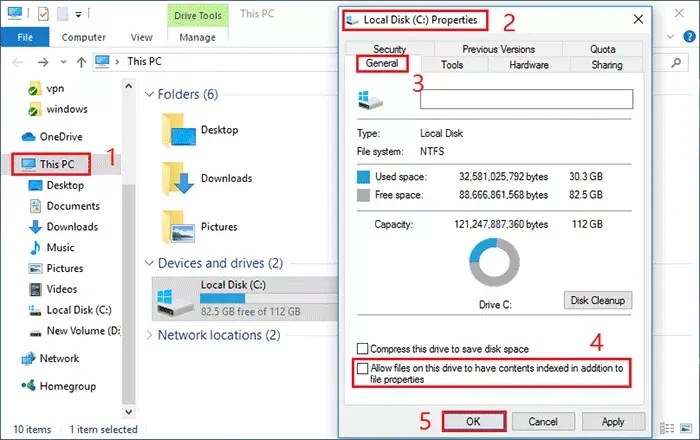Viewport: 700px width, 440px height.
Task: Open the Manage ribbon tab
Action: tap(197, 37)
